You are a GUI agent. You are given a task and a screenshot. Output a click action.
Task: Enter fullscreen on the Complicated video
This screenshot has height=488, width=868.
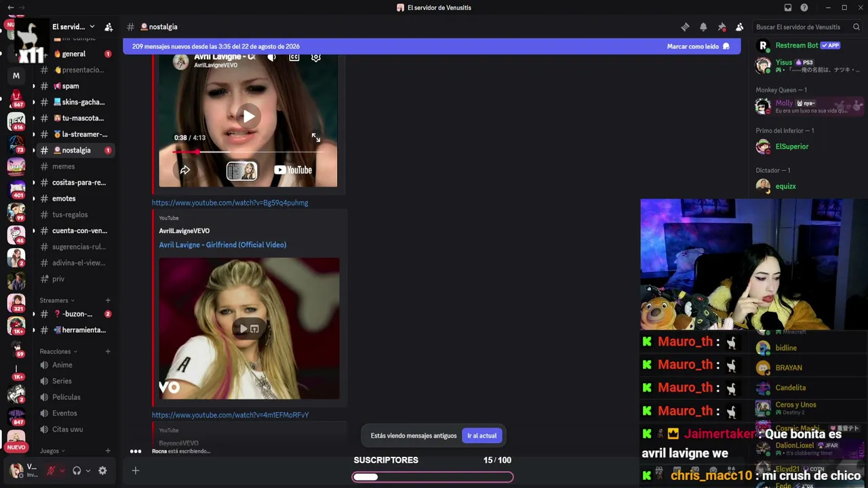coord(316,138)
